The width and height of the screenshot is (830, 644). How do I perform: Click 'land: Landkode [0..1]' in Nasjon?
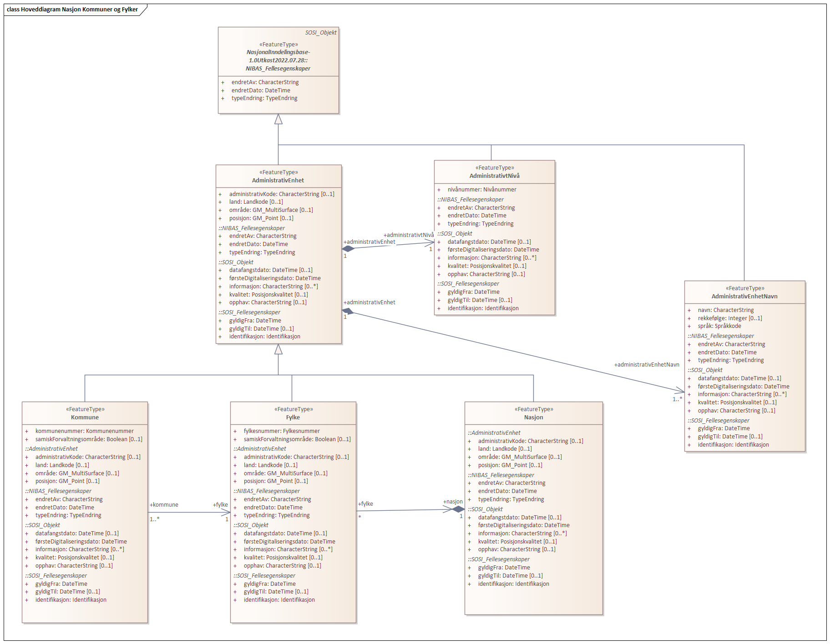(x=505, y=449)
